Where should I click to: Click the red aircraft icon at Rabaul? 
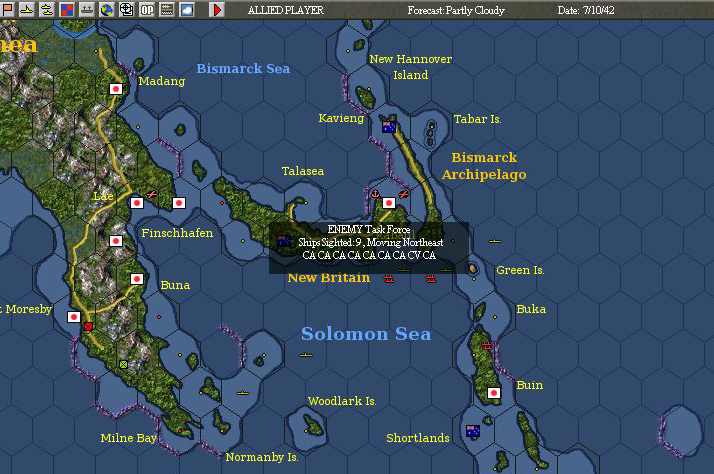tap(403, 194)
